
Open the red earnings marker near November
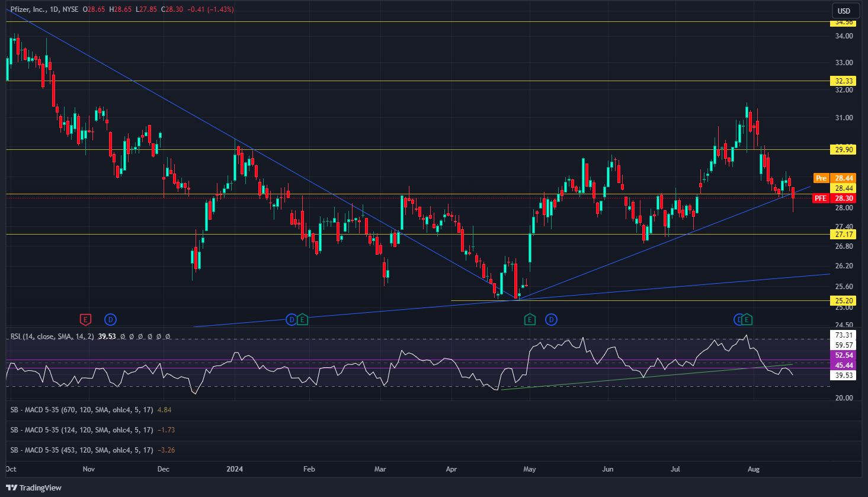tap(85, 320)
